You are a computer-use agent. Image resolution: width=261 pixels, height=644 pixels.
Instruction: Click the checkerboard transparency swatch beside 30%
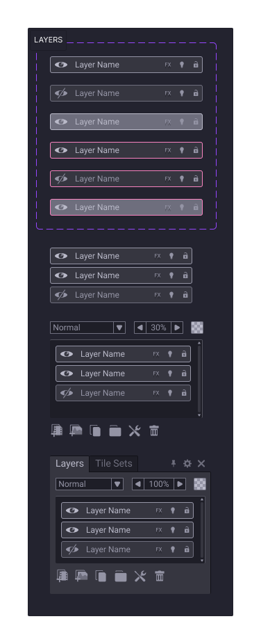pos(197,328)
